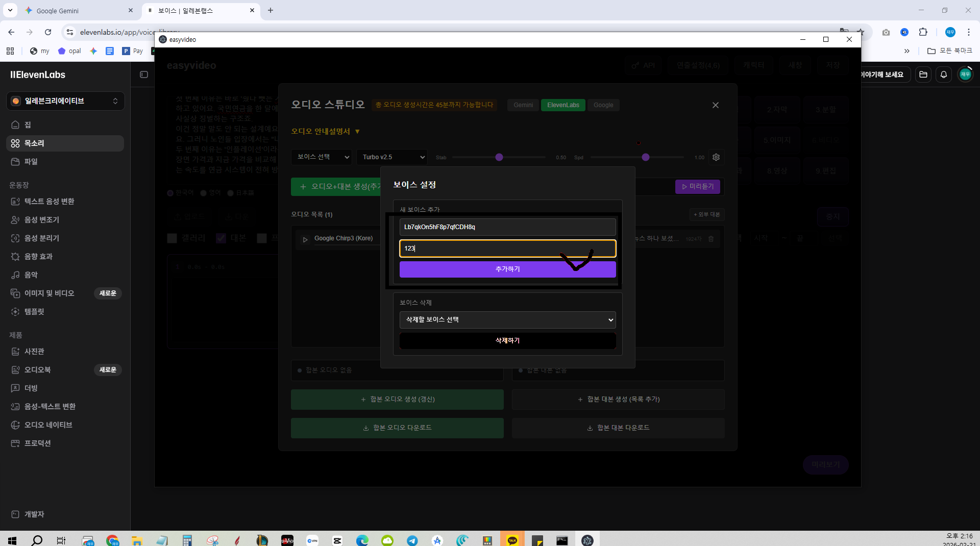This screenshot has width=980, height=546.
Task: Select 목소리 in the ElevenLabs sidebar
Action: 65,143
